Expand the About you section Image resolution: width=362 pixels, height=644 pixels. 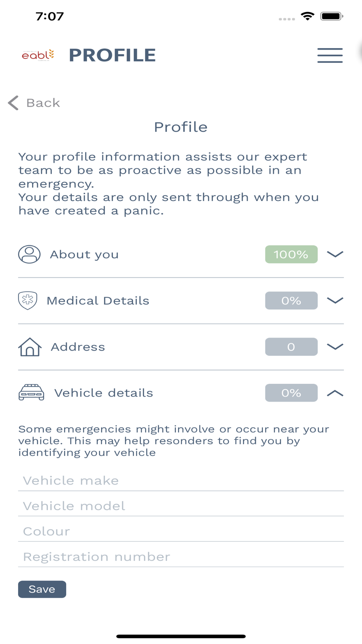point(335,254)
